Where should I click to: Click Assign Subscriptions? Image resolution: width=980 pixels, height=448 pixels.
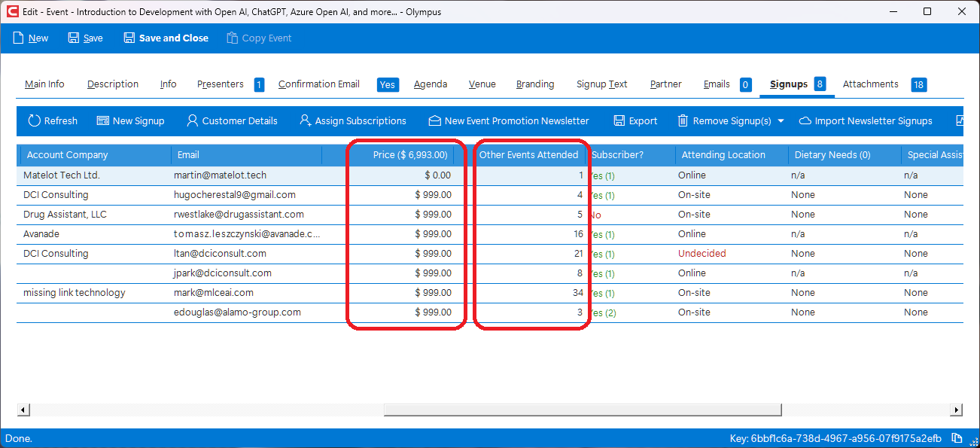(352, 120)
